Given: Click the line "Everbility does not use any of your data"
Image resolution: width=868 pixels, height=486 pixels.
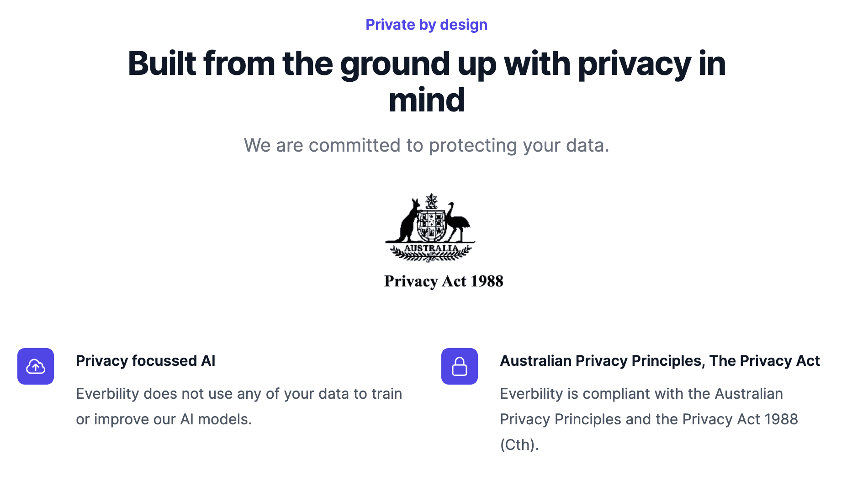Looking at the screenshot, I should click(239, 394).
